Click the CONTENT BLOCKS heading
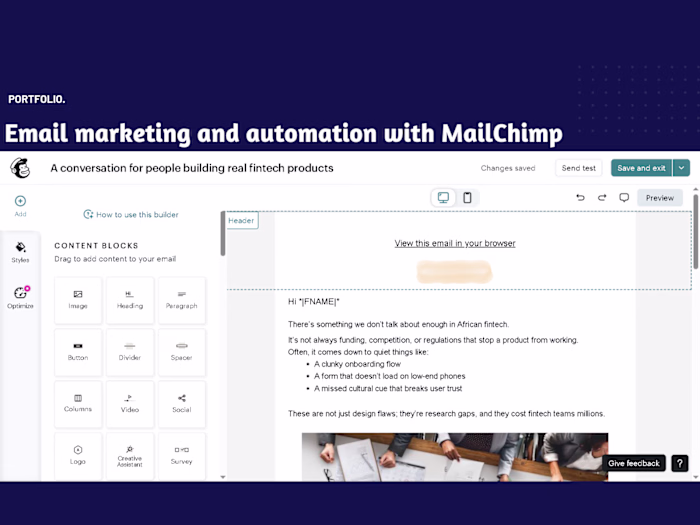Viewport: 700px width, 525px height. 96,246
